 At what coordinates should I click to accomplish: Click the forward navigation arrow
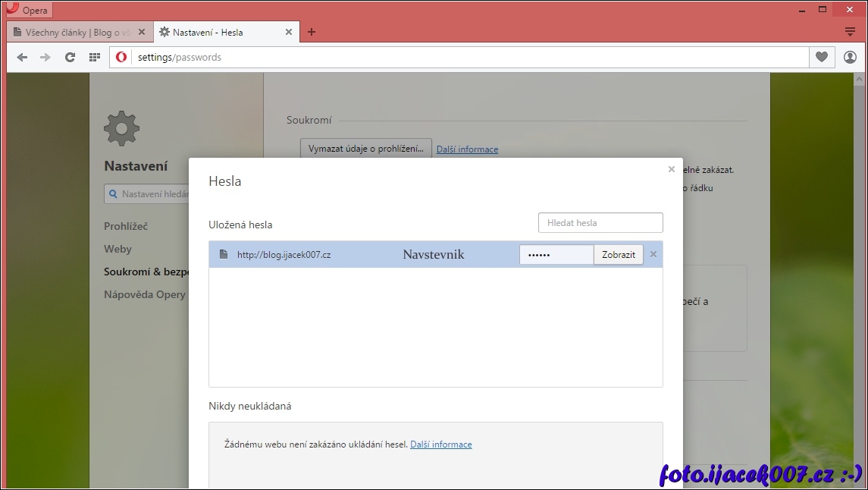(x=45, y=57)
